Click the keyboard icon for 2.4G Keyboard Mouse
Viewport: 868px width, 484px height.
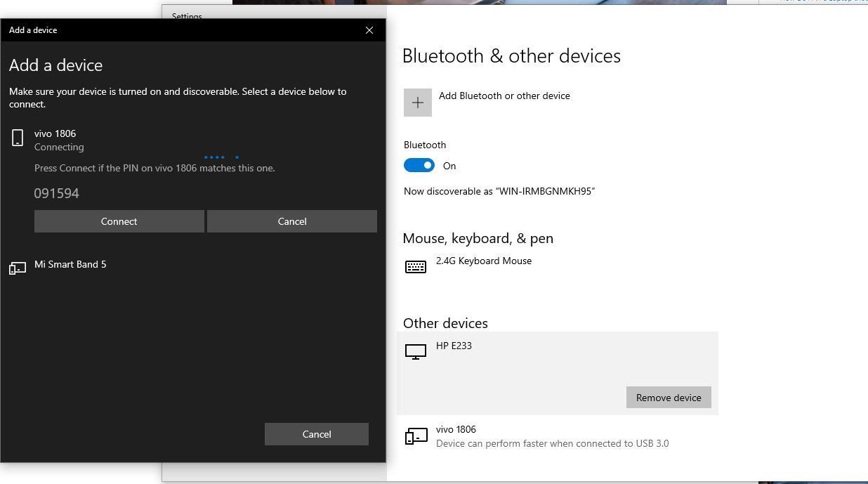pyautogui.click(x=415, y=266)
